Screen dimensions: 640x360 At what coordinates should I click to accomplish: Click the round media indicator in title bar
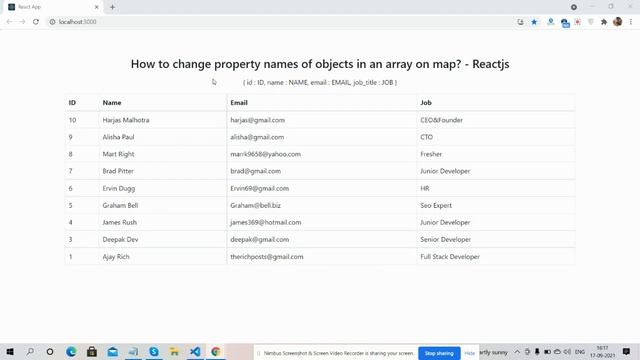pos(574,7)
